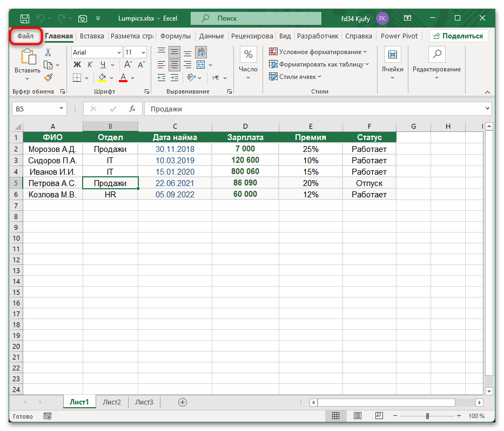Open Условное форматирование dropdown
This screenshot has width=504, height=431.
[x=318, y=52]
